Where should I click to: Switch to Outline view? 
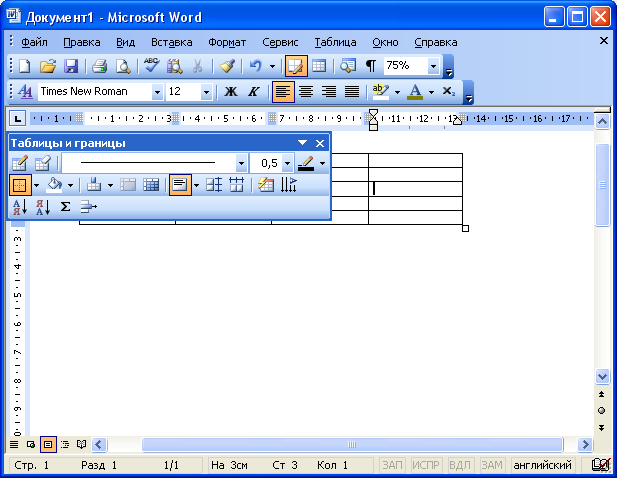[x=65, y=445]
